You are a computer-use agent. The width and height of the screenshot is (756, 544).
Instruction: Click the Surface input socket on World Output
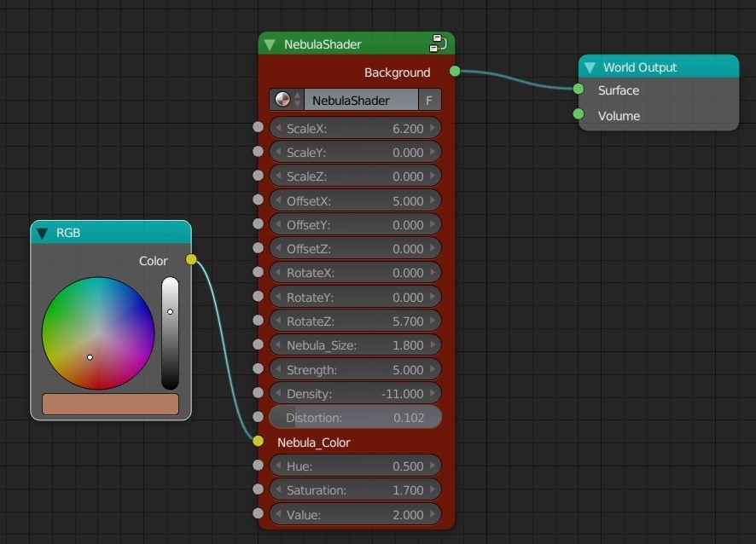[579, 90]
